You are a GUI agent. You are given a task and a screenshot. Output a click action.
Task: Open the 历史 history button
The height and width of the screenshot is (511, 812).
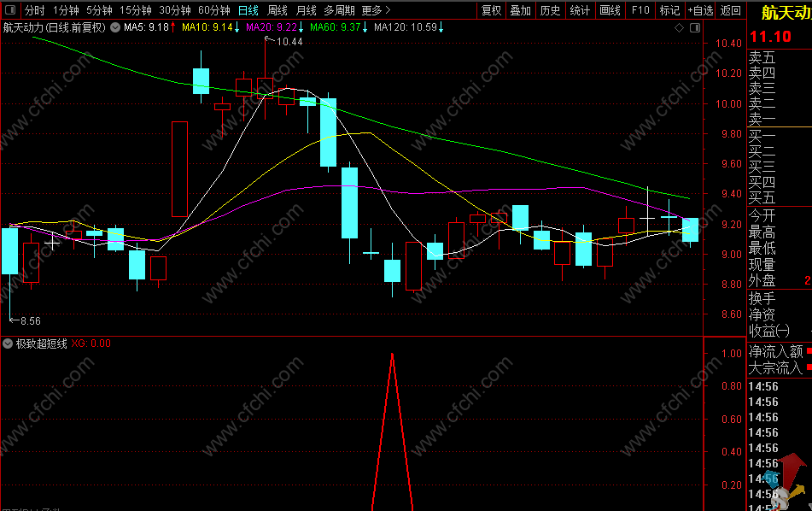551,10
